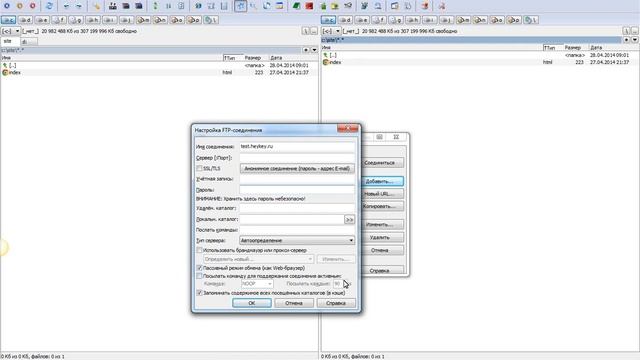Select index file in left panel
640x360 pixels.
click(x=15, y=73)
